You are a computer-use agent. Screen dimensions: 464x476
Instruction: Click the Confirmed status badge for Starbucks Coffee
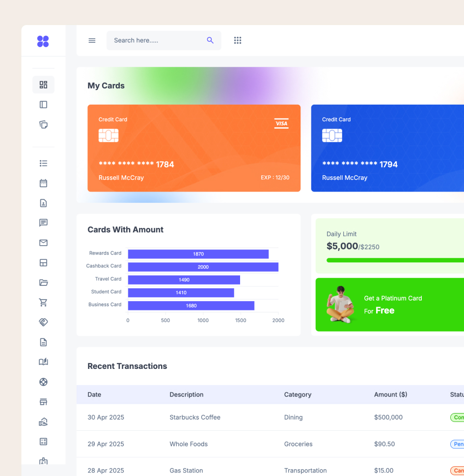(459, 417)
